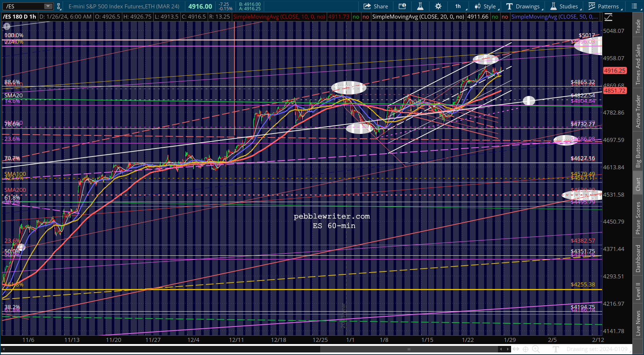
Task: Open the Dashboard side tab
Action: (638, 259)
